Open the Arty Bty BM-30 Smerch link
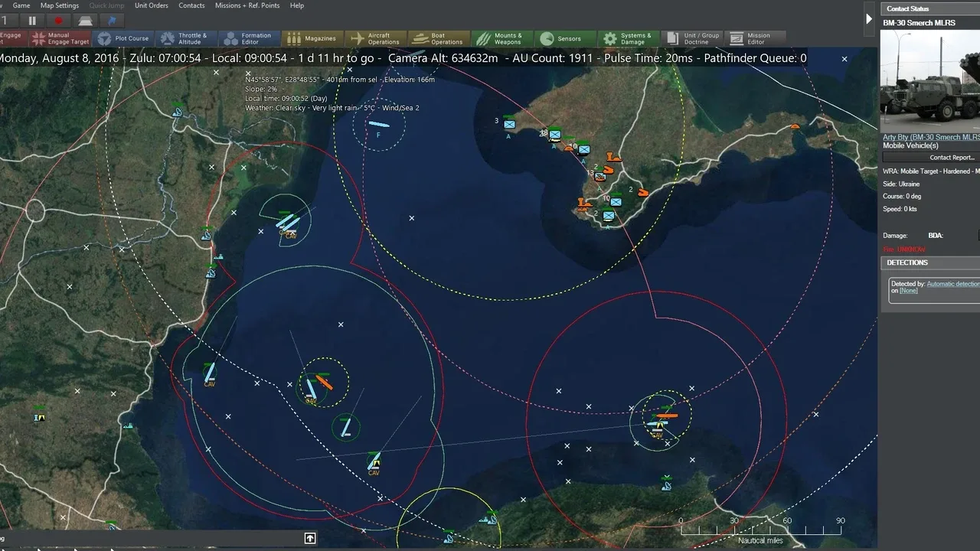980x551 pixels. (930, 137)
